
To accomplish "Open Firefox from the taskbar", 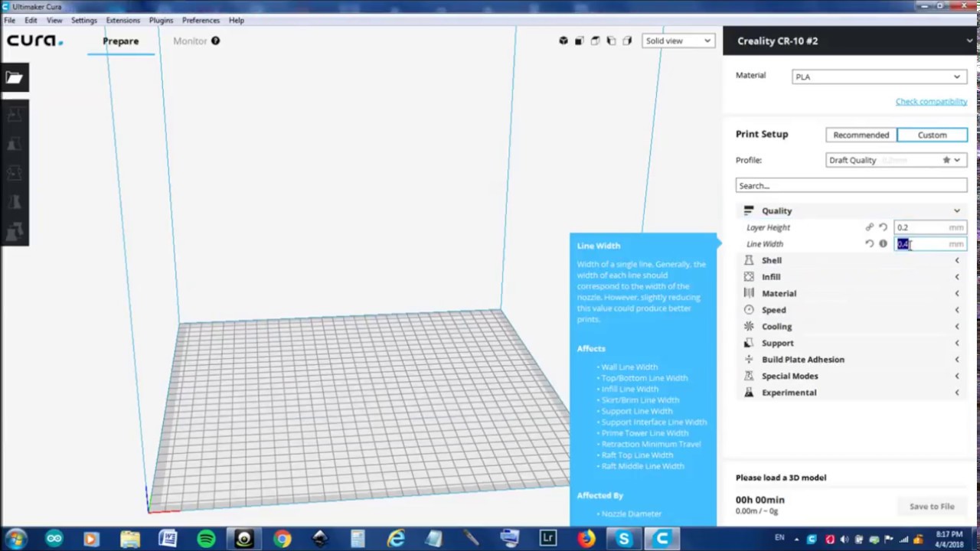I will tap(586, 540).
